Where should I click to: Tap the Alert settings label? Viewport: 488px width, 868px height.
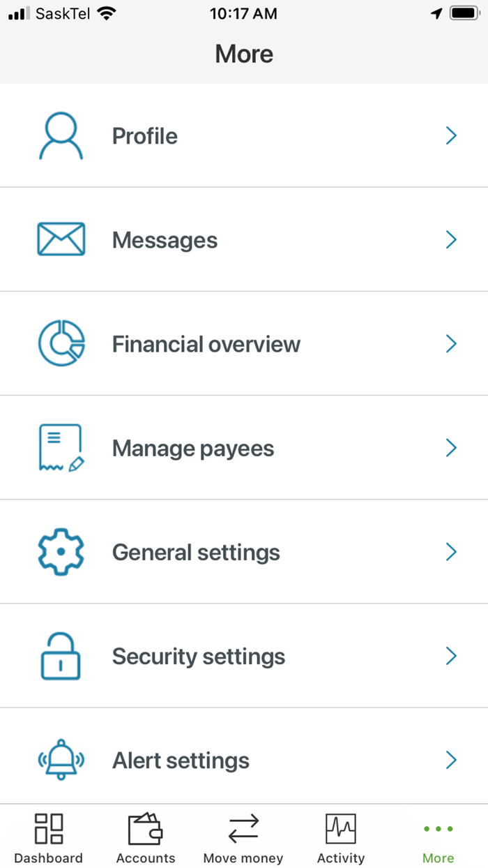pos(180,760)
